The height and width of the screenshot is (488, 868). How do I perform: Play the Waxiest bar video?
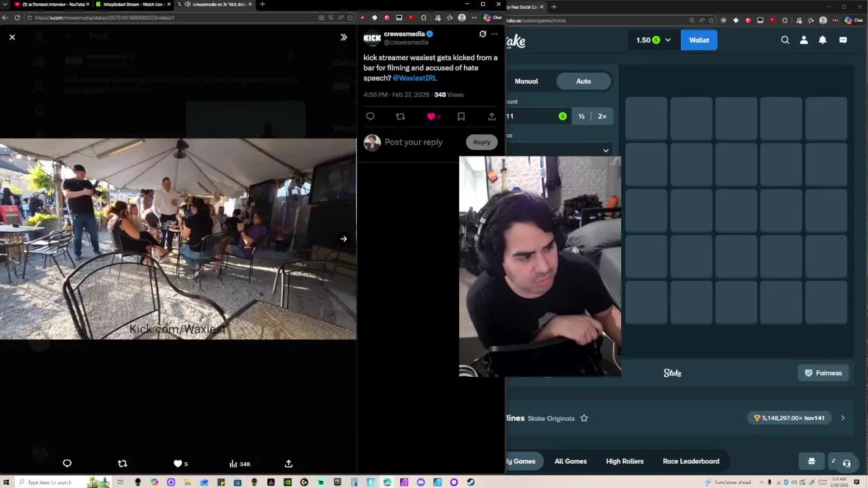(x=178, y=239)
